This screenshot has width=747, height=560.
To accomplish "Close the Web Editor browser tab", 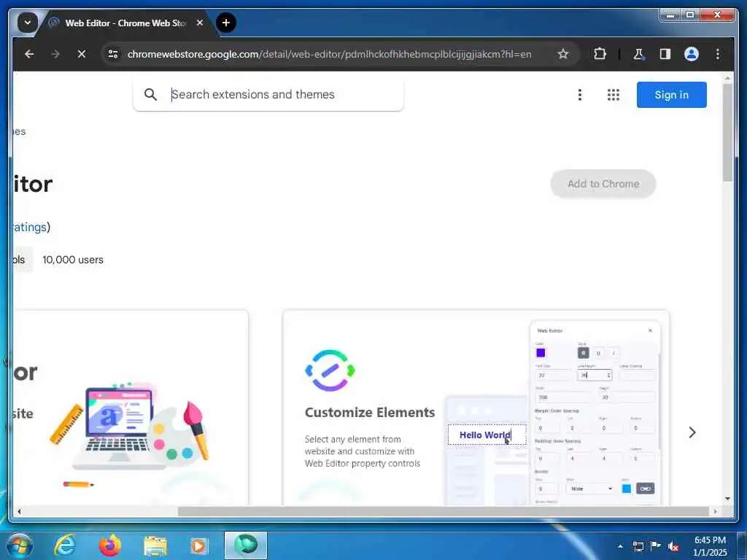I will click(x=200, y=23).
